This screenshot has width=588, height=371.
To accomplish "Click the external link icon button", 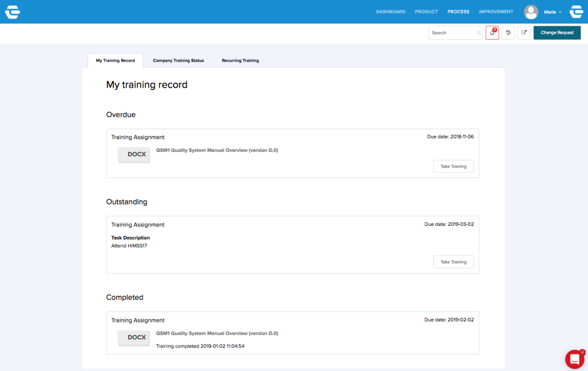I will pyautogui.click(x=524, y=32).
